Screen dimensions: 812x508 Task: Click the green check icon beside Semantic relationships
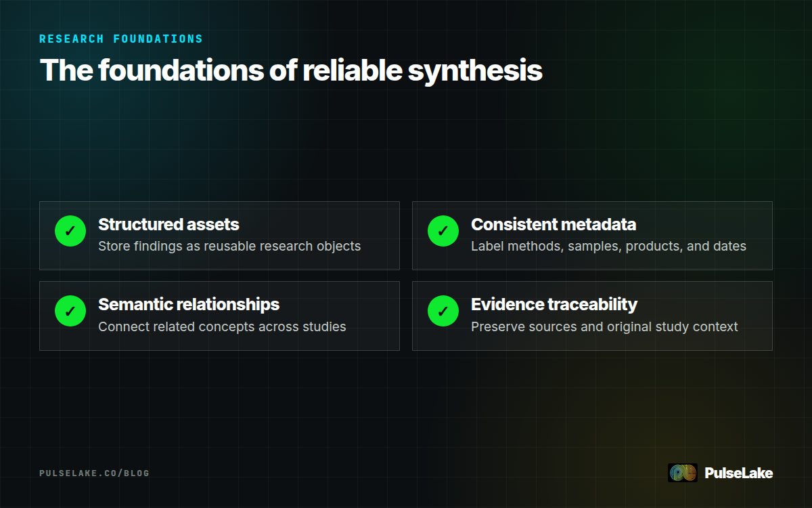point(70,311)
